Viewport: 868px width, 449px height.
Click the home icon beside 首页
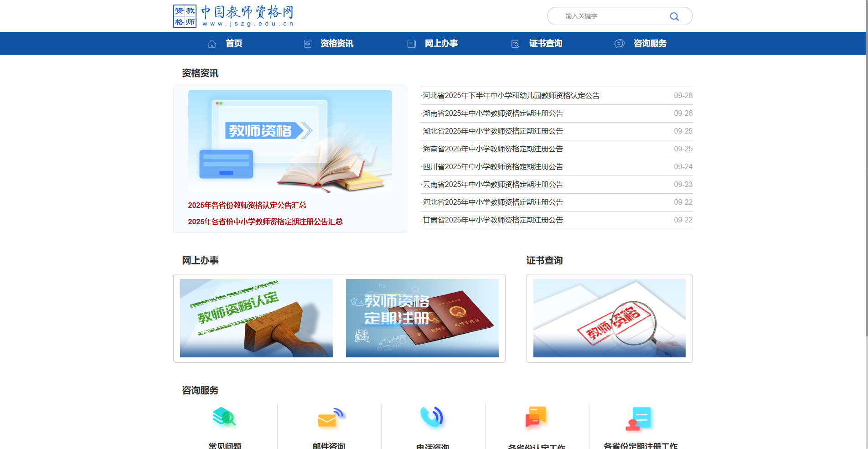(x=212, y=43)
